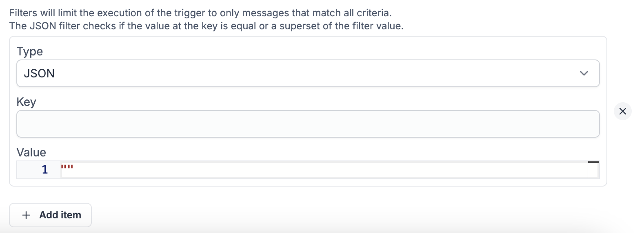The height and width of the screenshot is (233, 644).
Task: Click the Value editor's right-side scrollbar
Action: point(593,171)
